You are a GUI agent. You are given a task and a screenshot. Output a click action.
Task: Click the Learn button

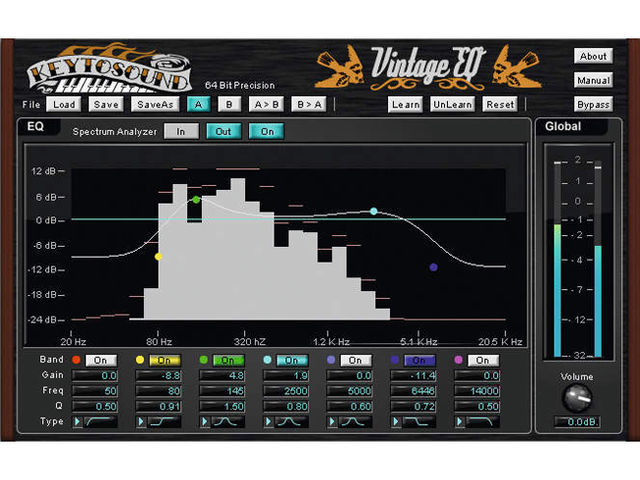(x=405, y=104)
